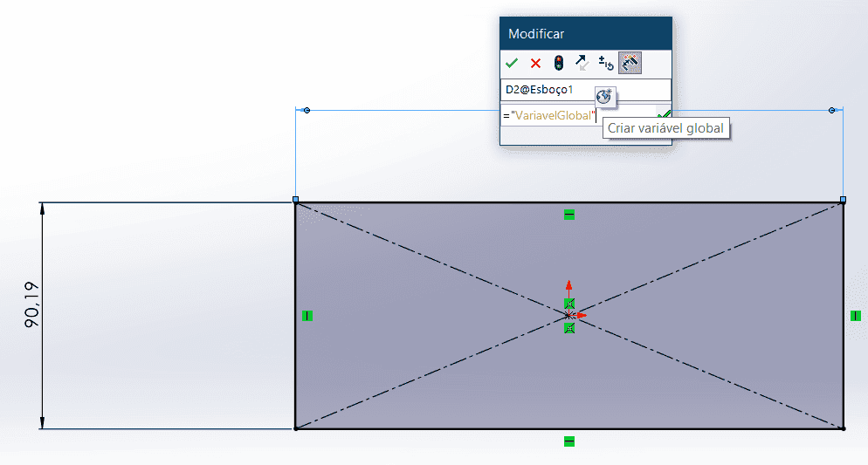Select the 90,19 vertical dimension
The width and height of the screenshot is (868, 465).
[x=32, y=304]
